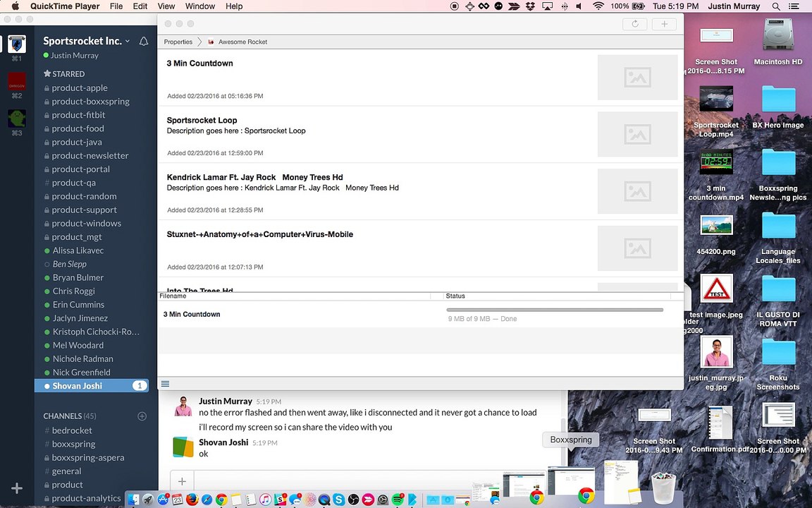Select the product-boxxspring channel
This screenshot has width=812, height=508.
(x=91, y=102)
